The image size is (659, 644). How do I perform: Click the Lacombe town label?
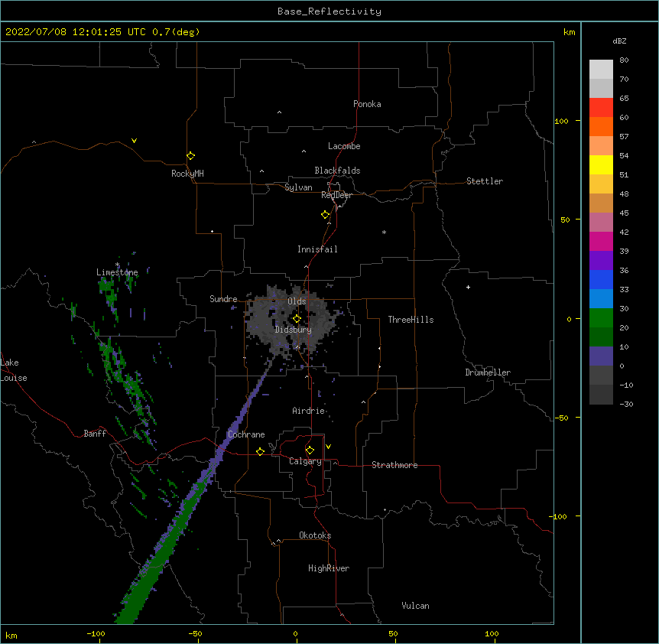pos(344,146)
